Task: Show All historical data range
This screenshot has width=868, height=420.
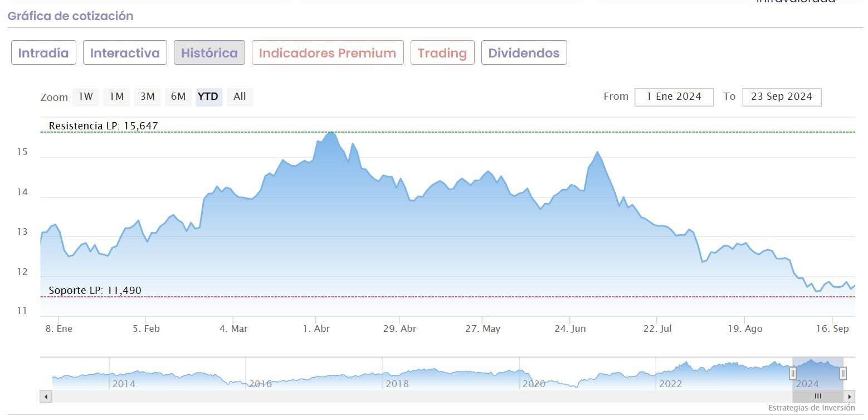Action: (x=240, y=96)
